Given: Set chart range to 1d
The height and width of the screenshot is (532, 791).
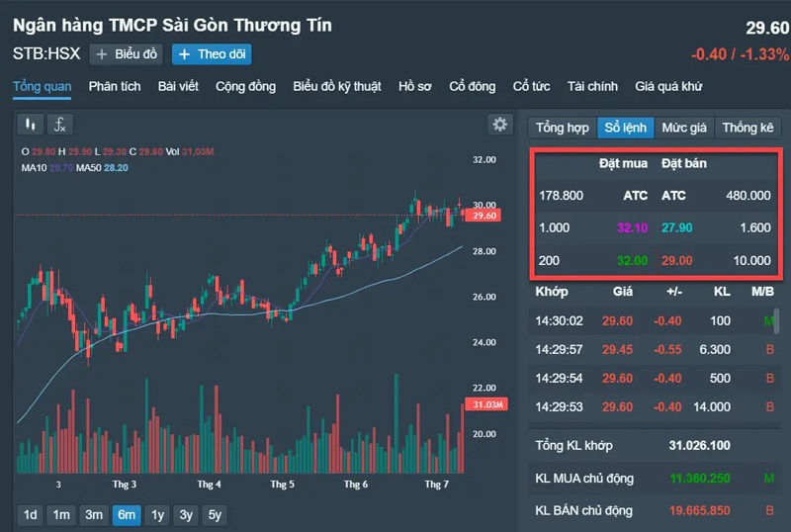Looking at the screenshot, I should tap(31, 515).
